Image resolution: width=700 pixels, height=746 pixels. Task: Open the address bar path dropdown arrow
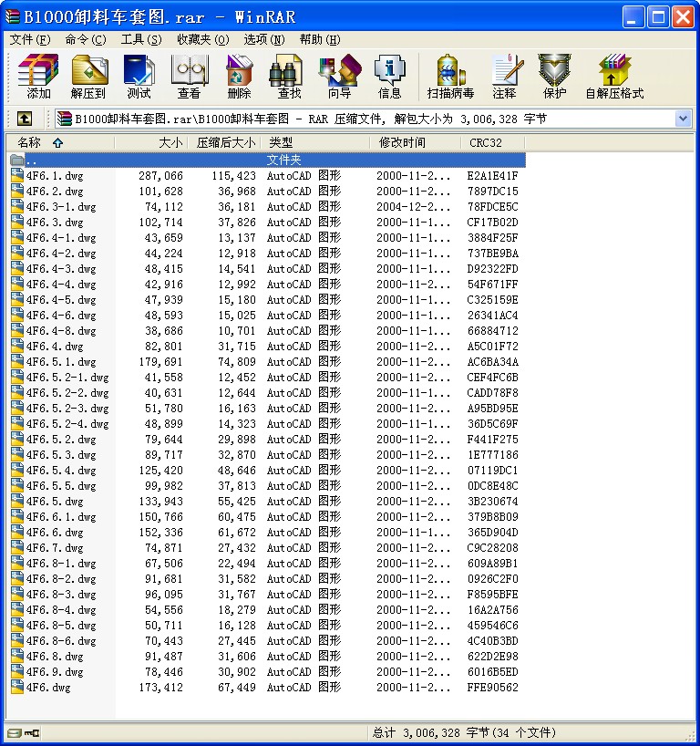tap(684, 119)
